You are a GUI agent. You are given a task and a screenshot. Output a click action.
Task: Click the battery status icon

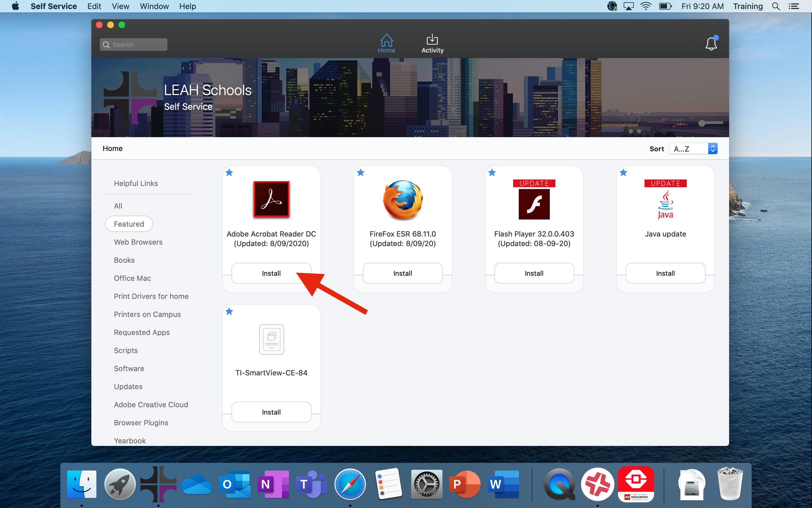click(x=665, y=6)
